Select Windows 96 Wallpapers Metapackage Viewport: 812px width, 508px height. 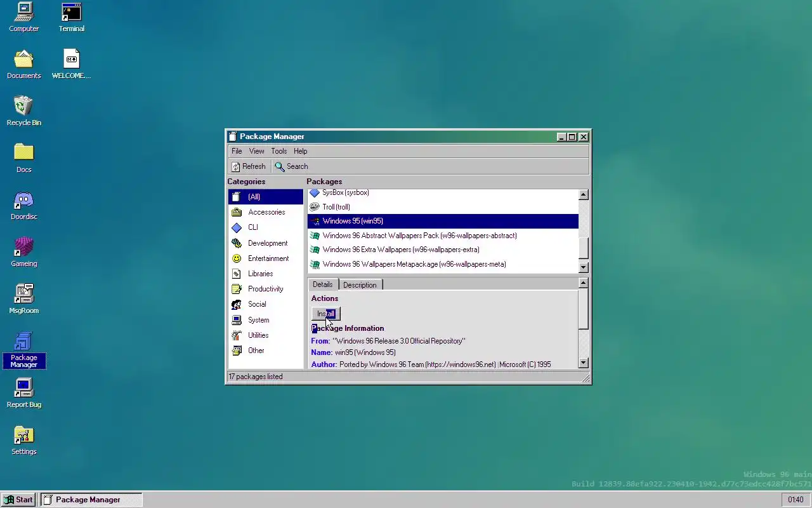tap(443, 264)
